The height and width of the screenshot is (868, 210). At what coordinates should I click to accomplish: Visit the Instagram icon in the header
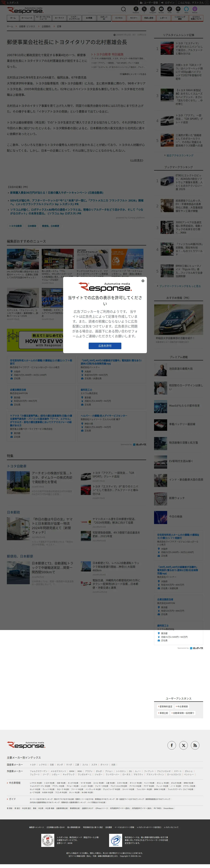[153, 9]
